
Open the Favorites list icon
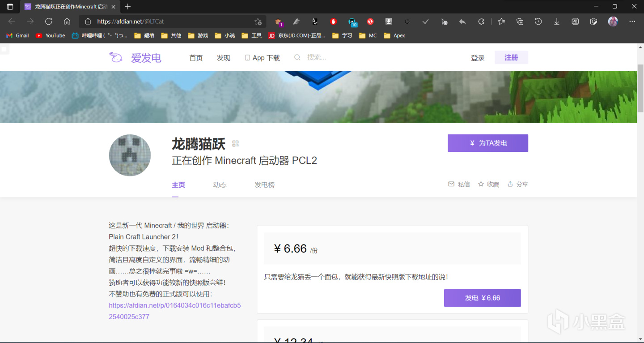pyautogui.click(x=501, y=21)
